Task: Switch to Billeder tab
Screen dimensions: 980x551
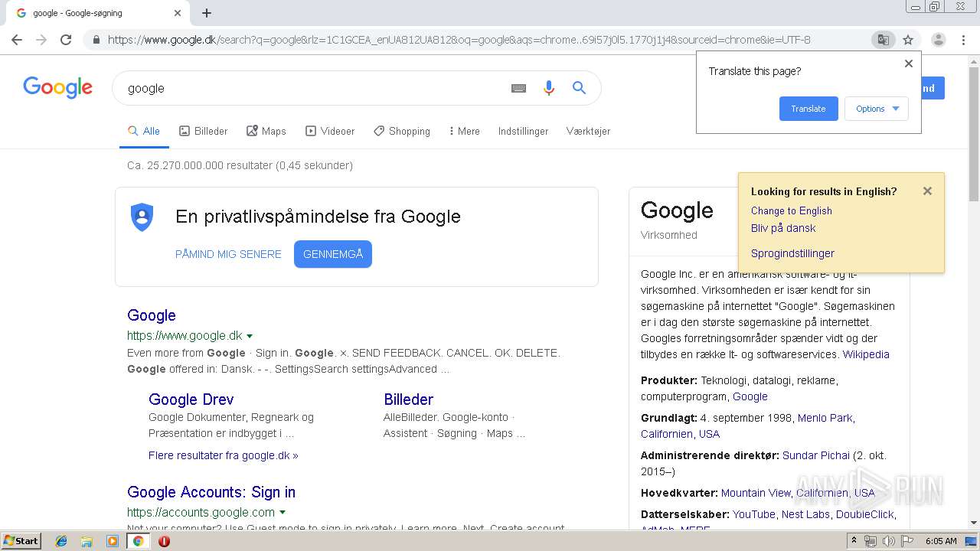Action: [x=204, y=131]
